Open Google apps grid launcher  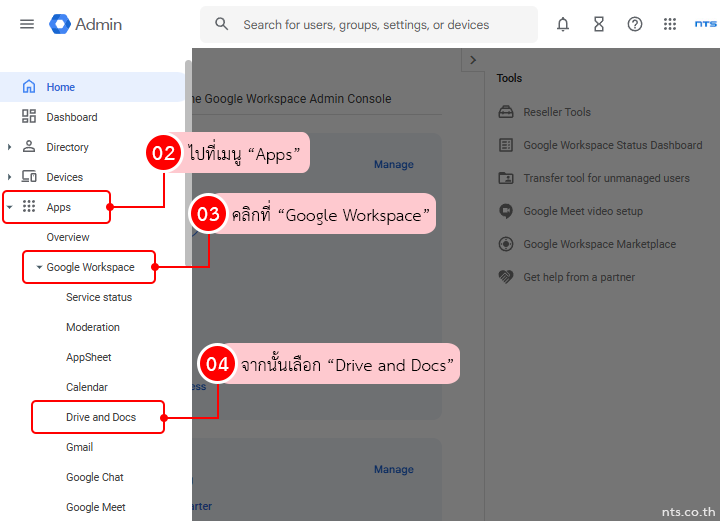click(x=670, y=24)
